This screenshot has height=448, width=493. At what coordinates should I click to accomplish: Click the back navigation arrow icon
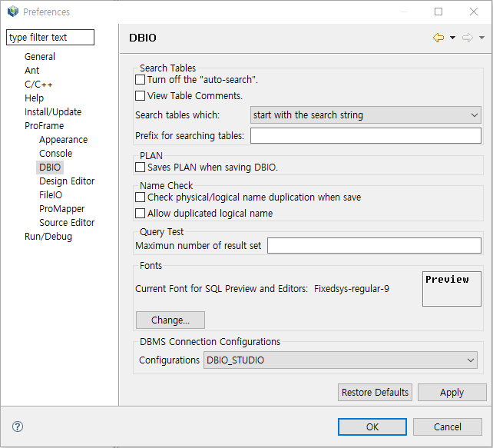click(438, 38)
